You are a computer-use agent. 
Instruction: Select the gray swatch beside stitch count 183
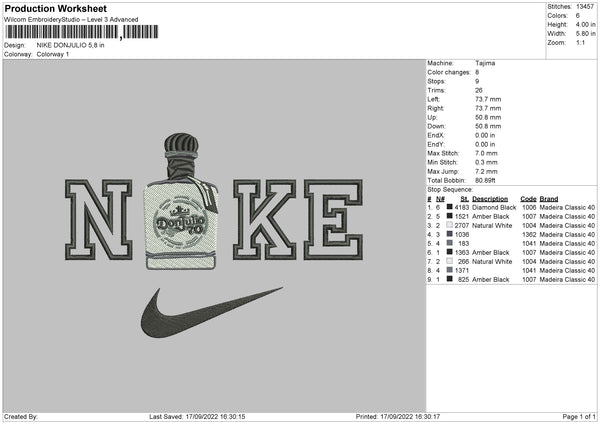[x=450, y=243]
